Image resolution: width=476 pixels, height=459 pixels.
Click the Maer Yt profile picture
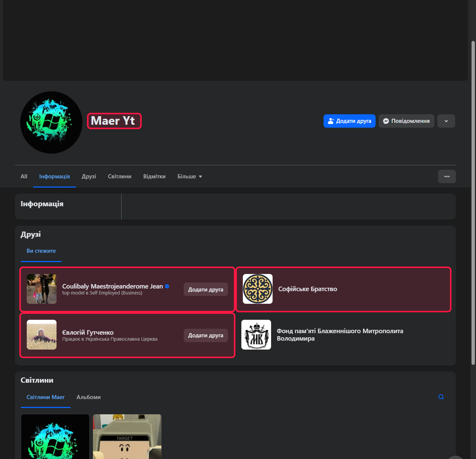pyautogui.click(x=51, y=122)
